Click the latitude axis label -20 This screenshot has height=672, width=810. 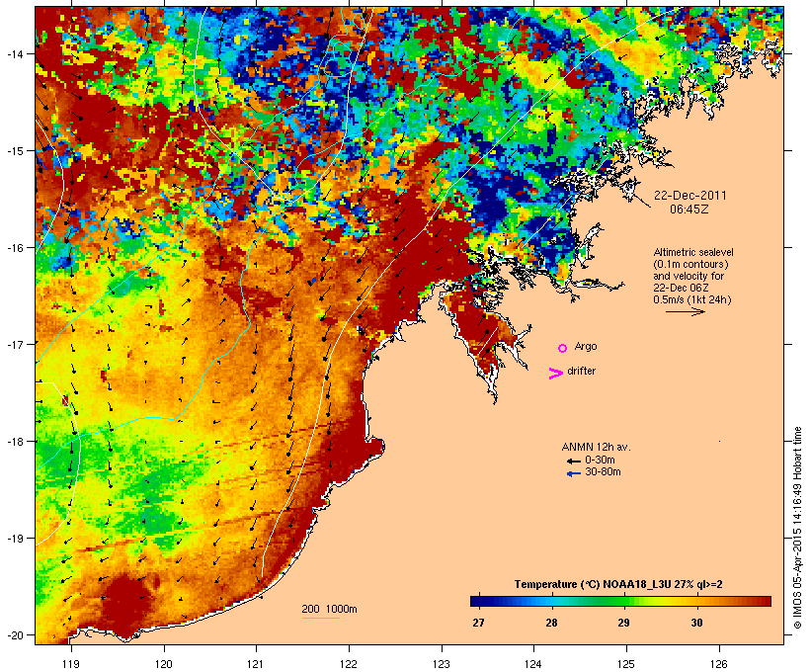click(x=14, y=635)
